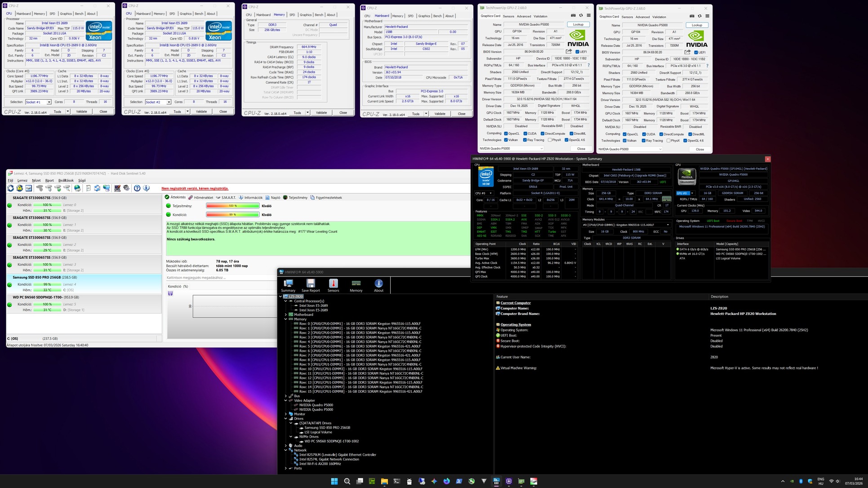Click Hard Disk Sentinel refresh arrows icon
This screenshot has height=488, width=868.
[x=10, y=188]
